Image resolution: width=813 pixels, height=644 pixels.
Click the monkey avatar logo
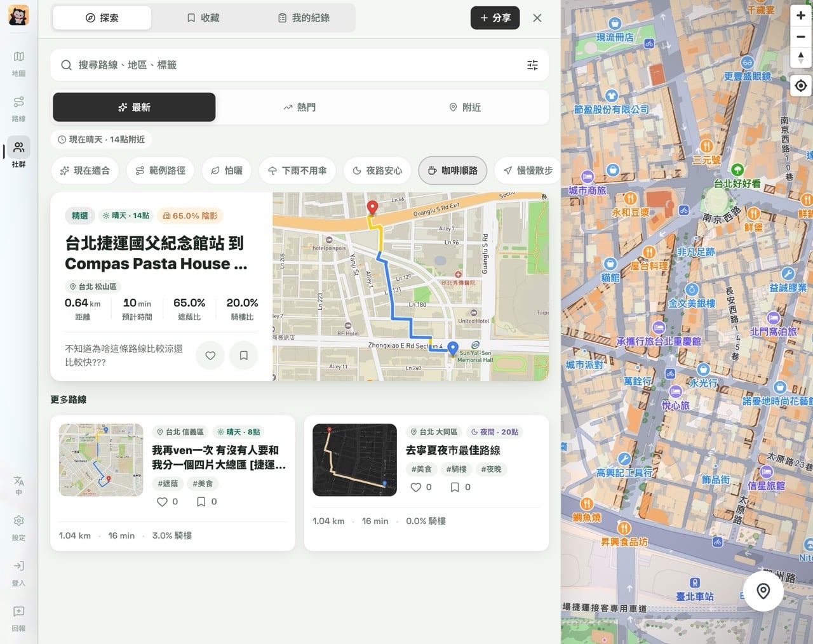tap(18, 15)
